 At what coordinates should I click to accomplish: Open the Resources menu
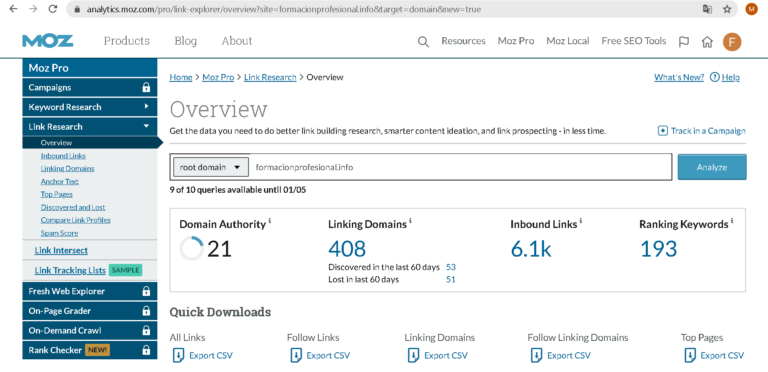coord(463,41)
